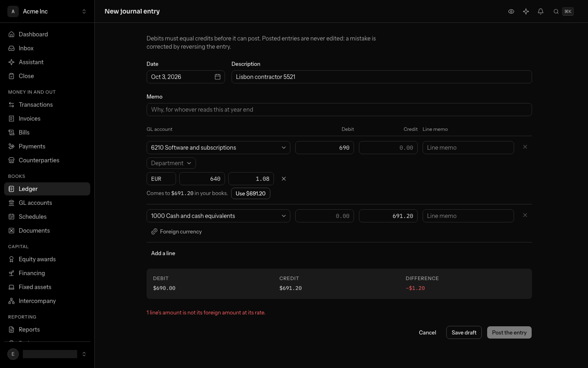Open GL accounts page

(x=47, y=203)
